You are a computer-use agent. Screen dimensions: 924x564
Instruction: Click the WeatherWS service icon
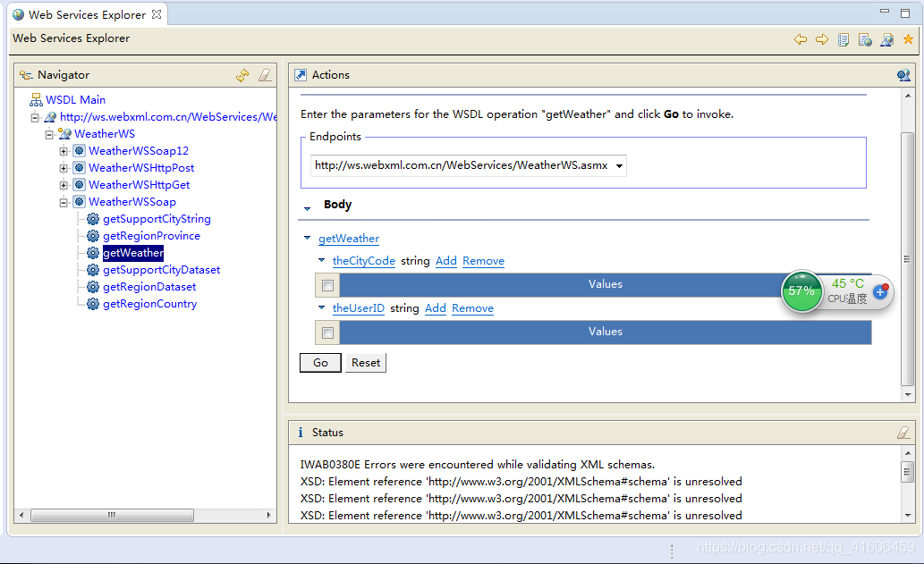coord(64,134)
